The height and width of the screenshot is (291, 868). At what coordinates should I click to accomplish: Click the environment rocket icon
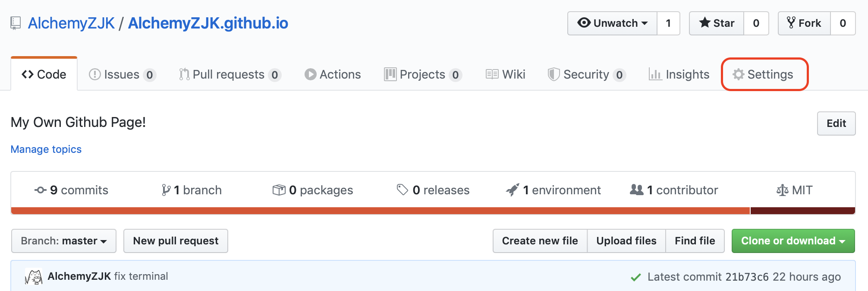point(513,190)
